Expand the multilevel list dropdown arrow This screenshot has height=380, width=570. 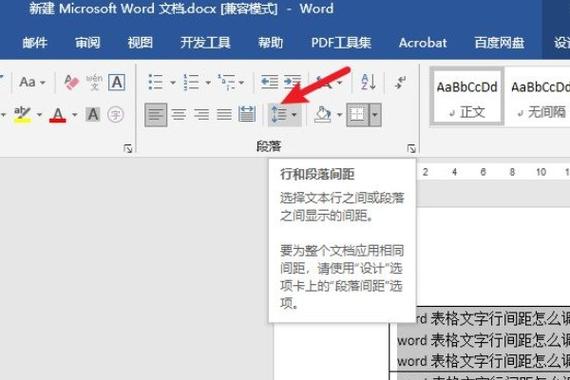[241, 83]
